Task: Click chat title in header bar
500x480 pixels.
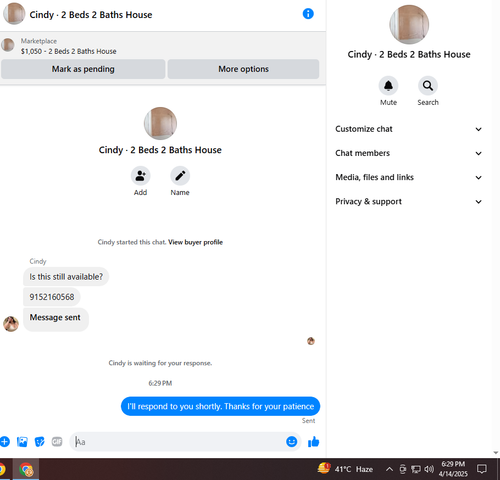Action: pos(91,15)
